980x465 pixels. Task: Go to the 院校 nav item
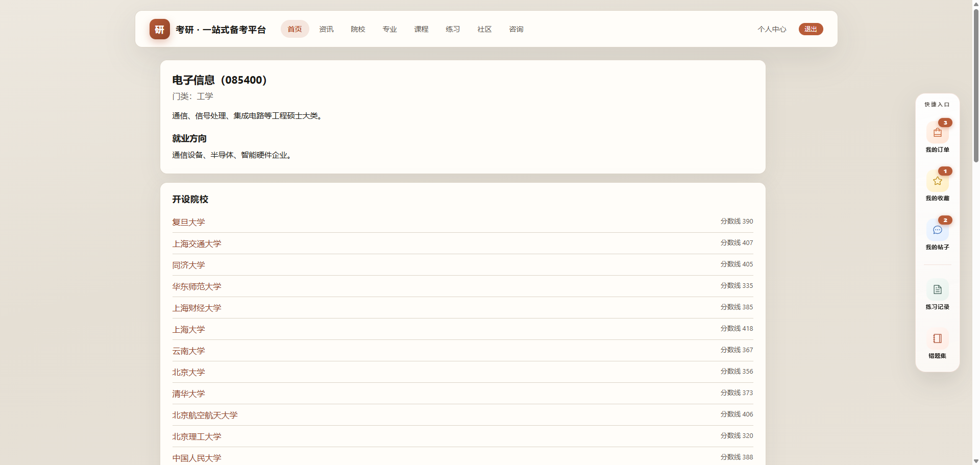[358, 29]
